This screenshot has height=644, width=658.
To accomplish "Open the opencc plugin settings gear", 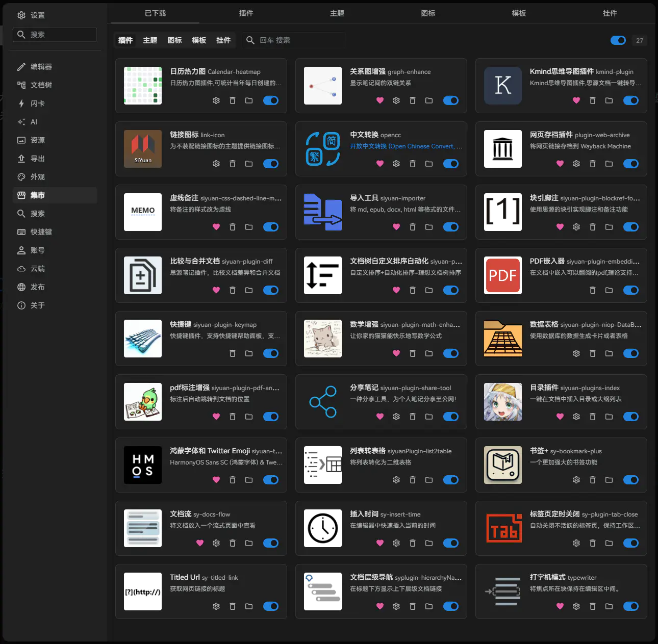I will click(396, 164).
